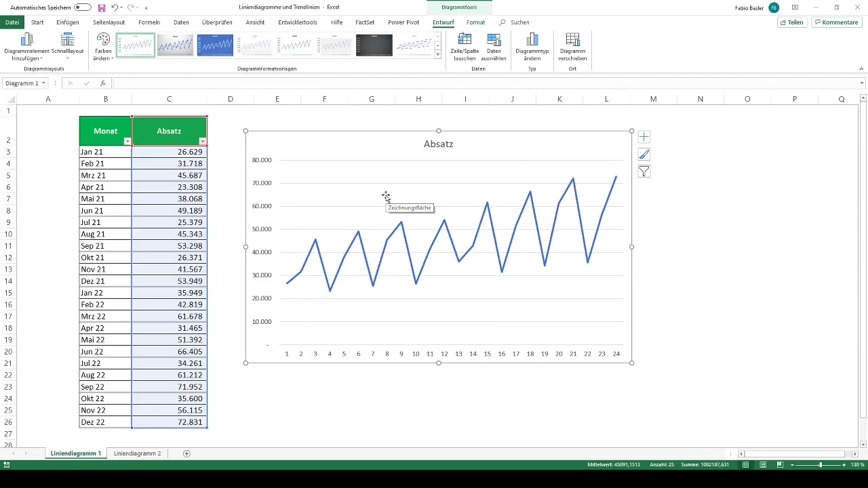Click the save disk icon
The image size is (868, 488).
(x=102, y=7)
